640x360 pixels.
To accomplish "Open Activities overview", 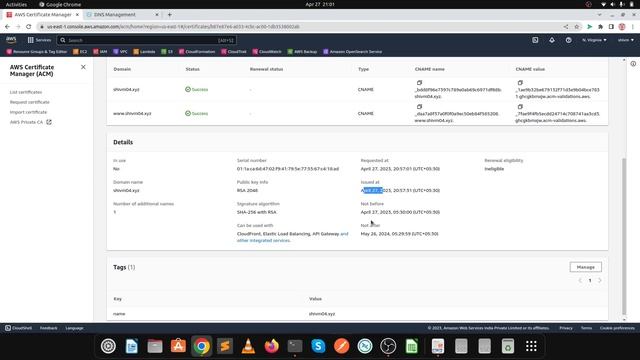I will [x=16, y=4].
